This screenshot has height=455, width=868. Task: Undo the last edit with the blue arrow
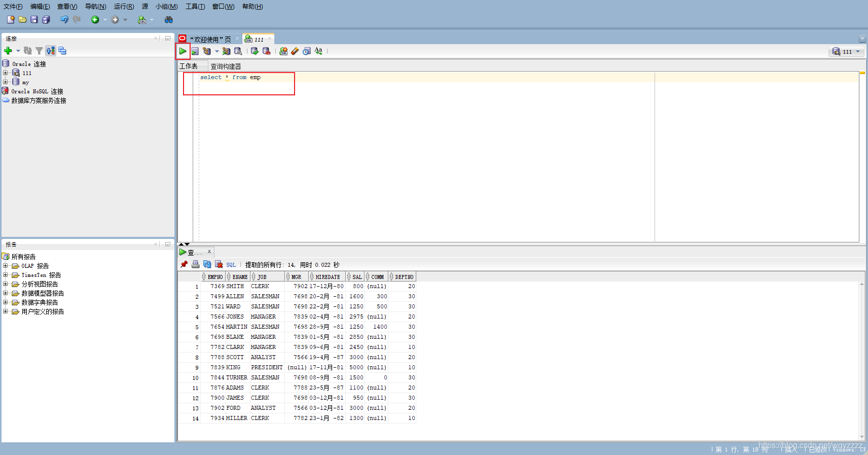tap(64, 20)
